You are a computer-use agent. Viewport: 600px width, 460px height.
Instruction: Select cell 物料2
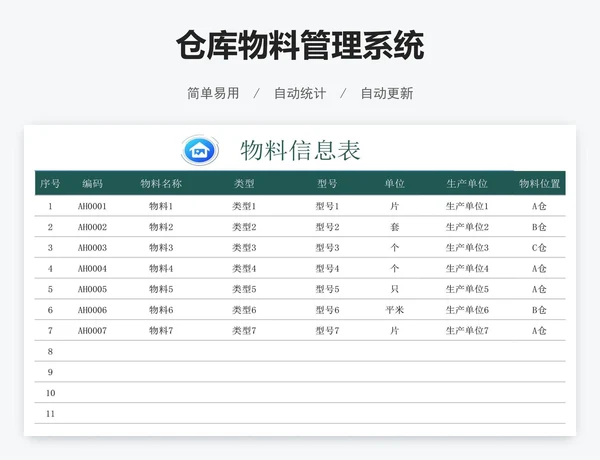[x=161, y=227]
